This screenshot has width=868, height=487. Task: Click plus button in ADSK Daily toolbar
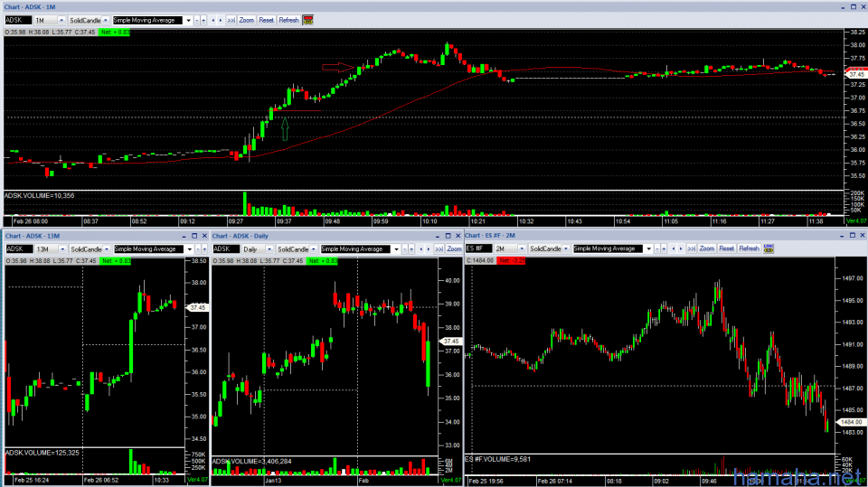pyautogui.click(x=411, y=249)
